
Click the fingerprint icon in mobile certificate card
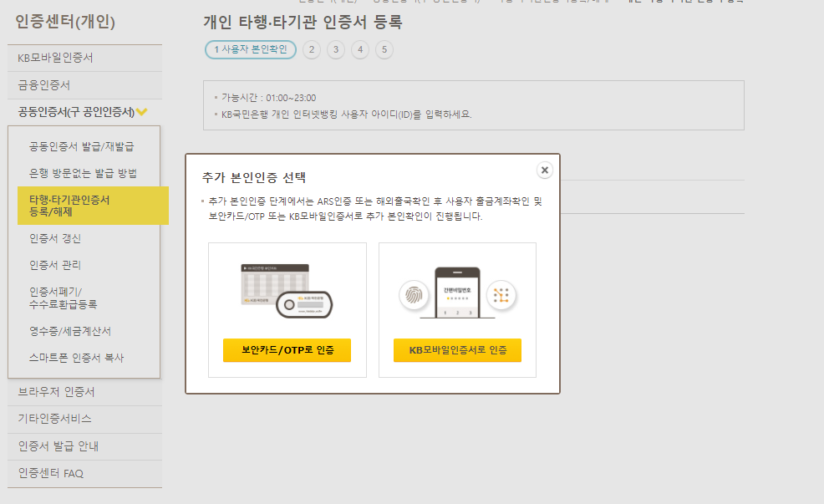(415, 295)
